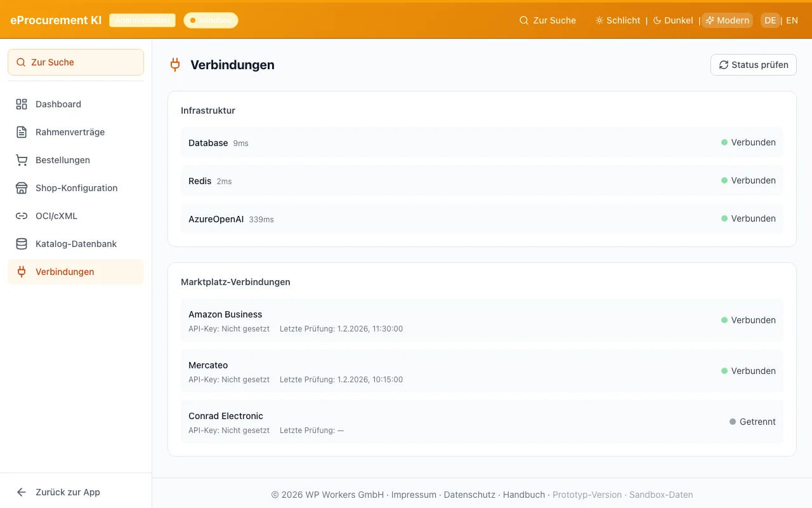812x508 pixels.
Task: Open the Impressum link in the footer
Action: click(414, 494)
